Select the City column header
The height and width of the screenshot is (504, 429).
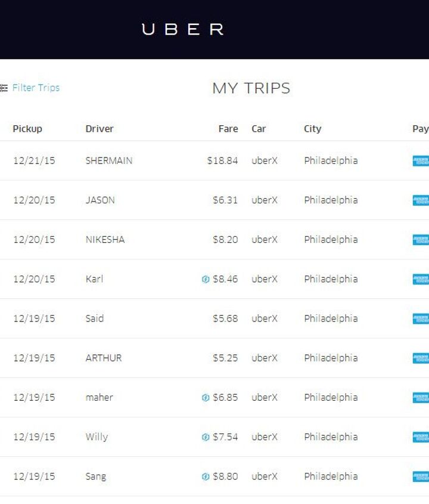tap(312, 129)
